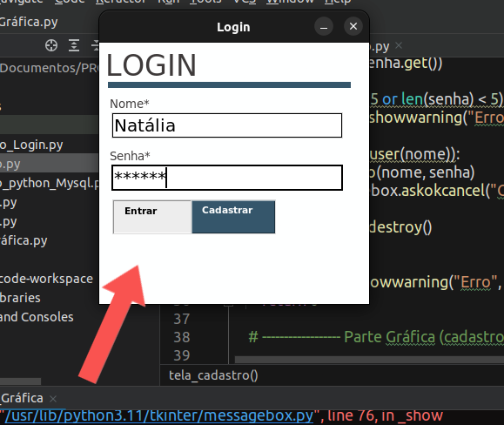The height and width of the screenshot is (425, 504).
Task: Focus the Senha password field
Action: tap(227, 178)
